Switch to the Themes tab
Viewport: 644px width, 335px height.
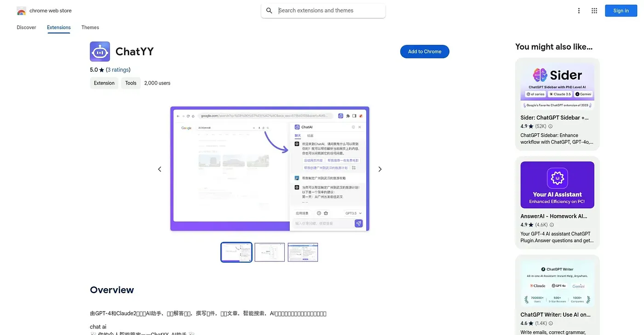(90, 28)
